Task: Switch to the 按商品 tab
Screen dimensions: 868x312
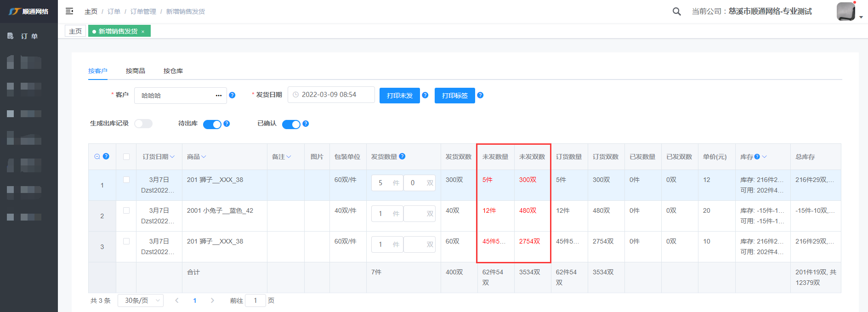Action: (135, 71)
